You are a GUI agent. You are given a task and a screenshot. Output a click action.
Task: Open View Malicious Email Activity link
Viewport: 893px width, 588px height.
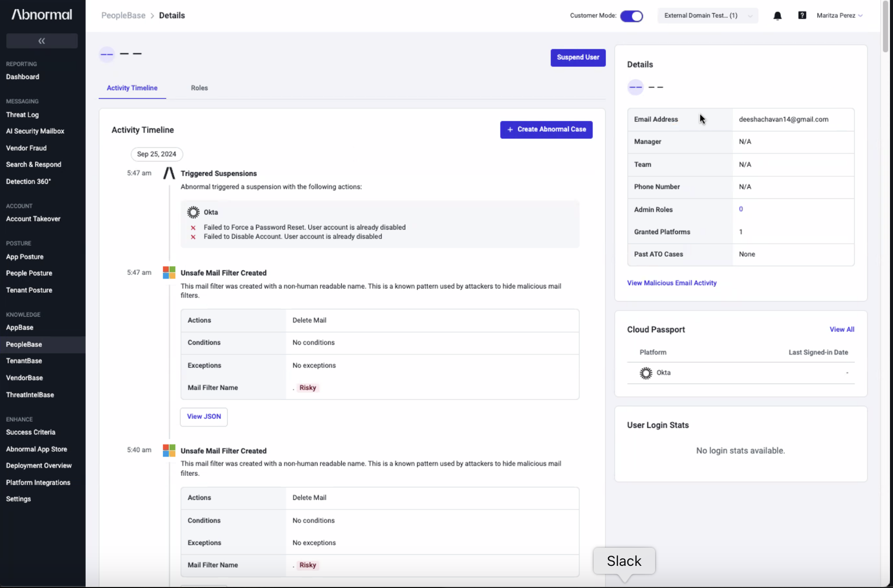[671, 283]
